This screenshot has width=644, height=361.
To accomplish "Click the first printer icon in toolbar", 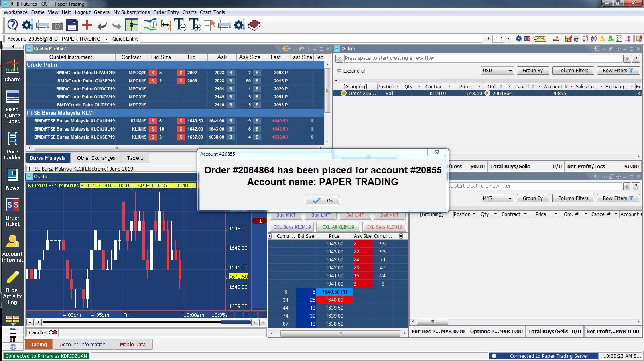I will 42,26.
